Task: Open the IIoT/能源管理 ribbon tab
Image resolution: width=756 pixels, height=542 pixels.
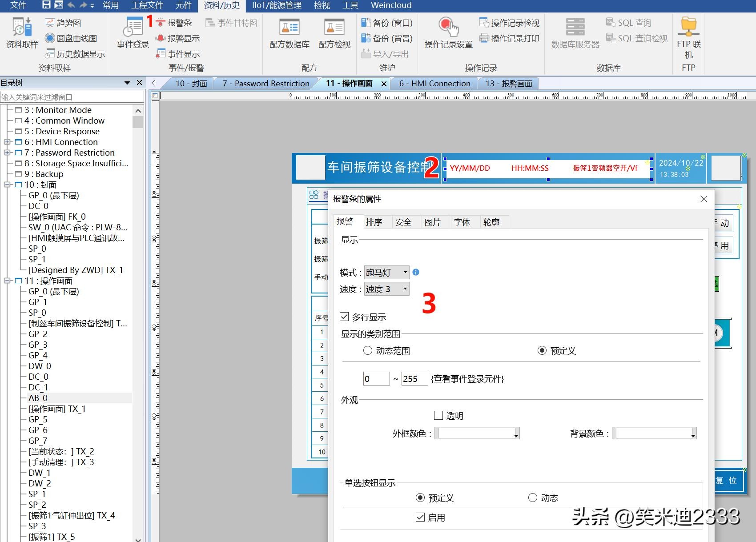Action: (x=276, y=5)
